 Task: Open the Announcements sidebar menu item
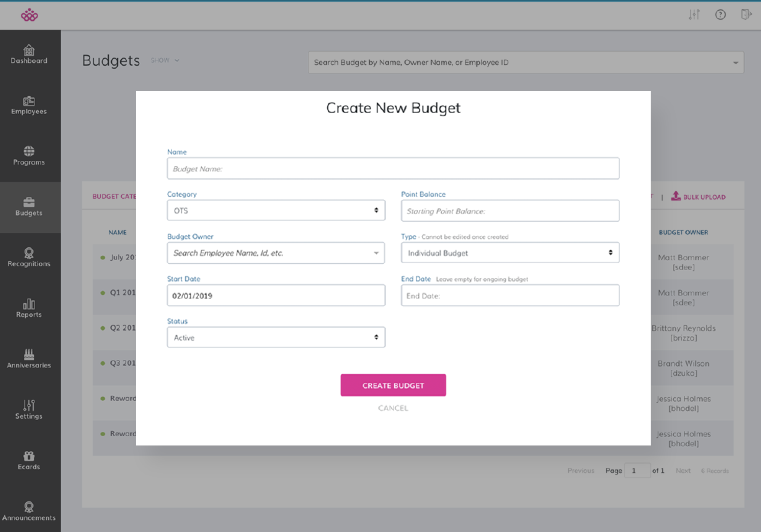click(29, 512)
